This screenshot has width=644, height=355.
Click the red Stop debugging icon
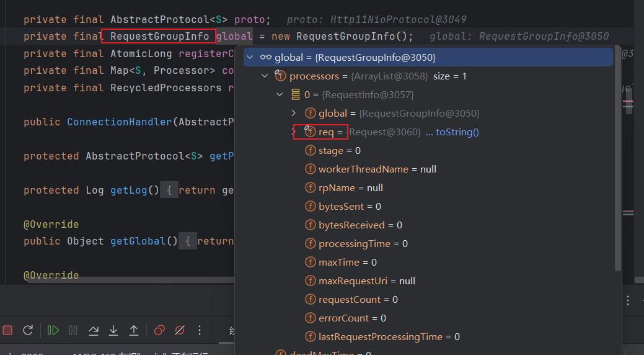coord(7,330)
